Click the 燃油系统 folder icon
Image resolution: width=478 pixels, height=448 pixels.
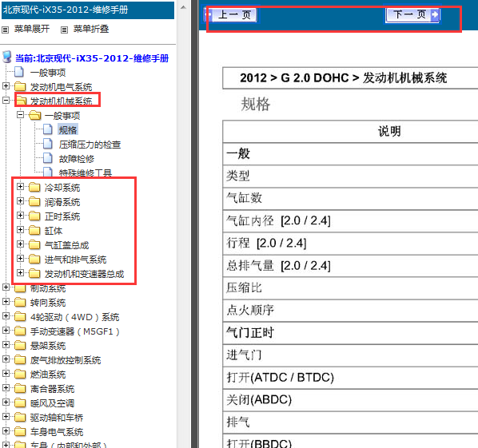tap(20, 374)
